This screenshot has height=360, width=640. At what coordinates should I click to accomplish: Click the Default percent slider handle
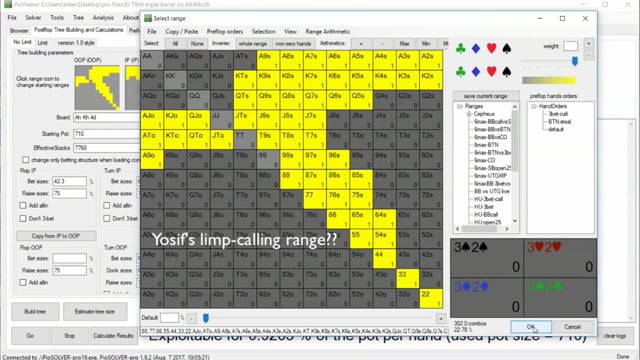[x=206, y=318]
